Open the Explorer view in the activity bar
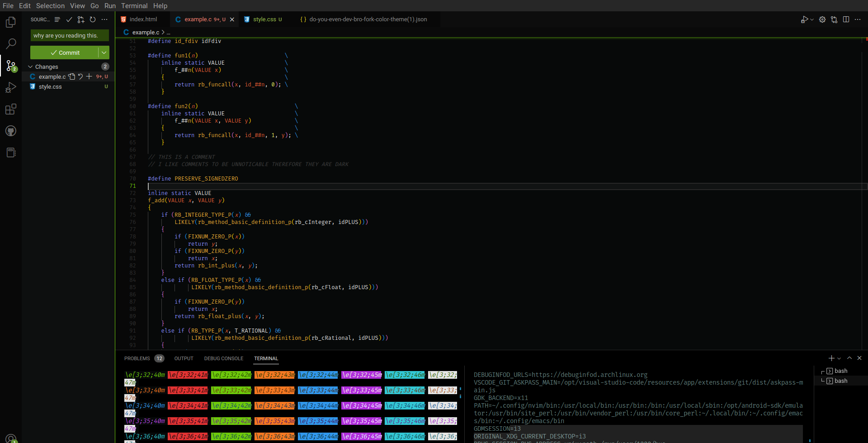 point(11,22)
